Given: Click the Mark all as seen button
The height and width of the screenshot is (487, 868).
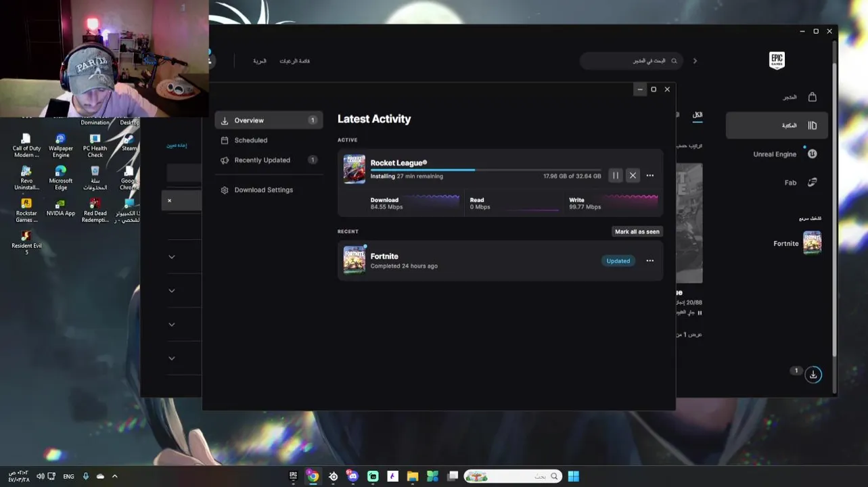Looking at the screenshot, I should tap(637, 231).
